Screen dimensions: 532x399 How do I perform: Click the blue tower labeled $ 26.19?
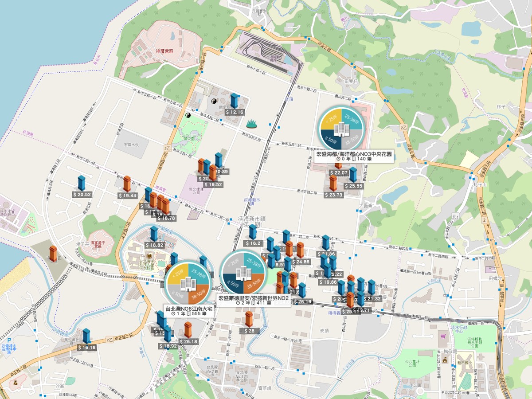click(x=302, y=290)
